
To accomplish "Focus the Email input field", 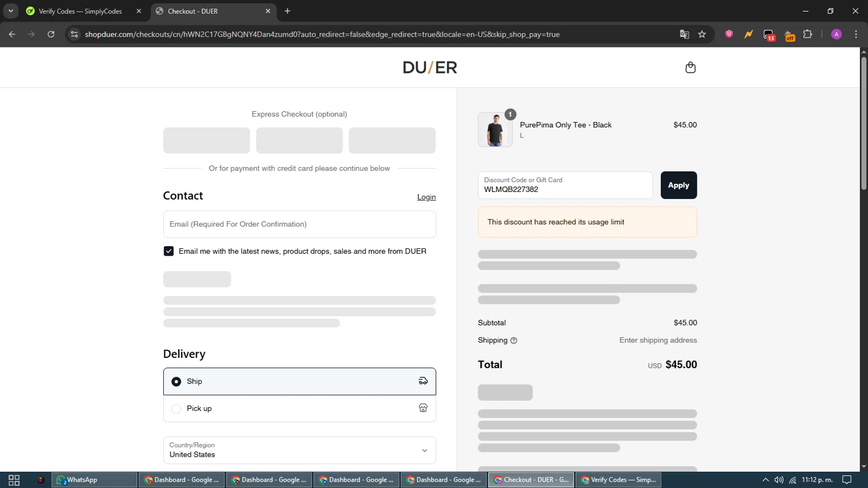I will [x=299, y=224].
